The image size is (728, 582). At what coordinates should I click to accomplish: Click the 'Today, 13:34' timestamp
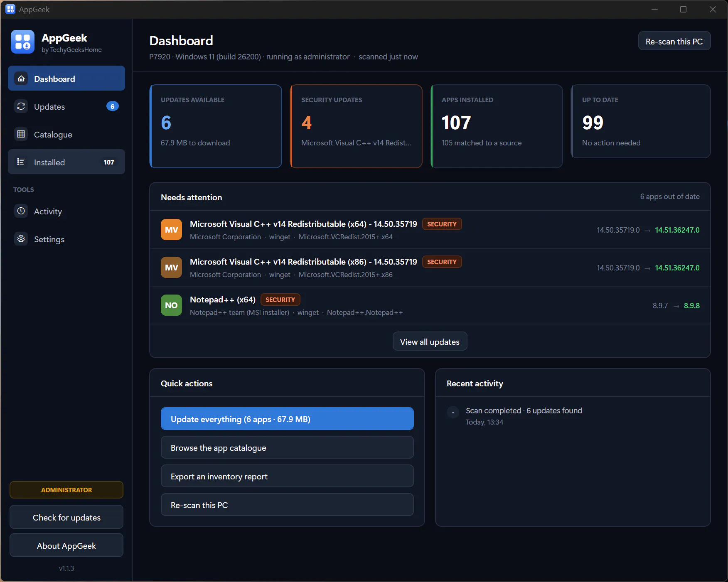pos(485,422)
